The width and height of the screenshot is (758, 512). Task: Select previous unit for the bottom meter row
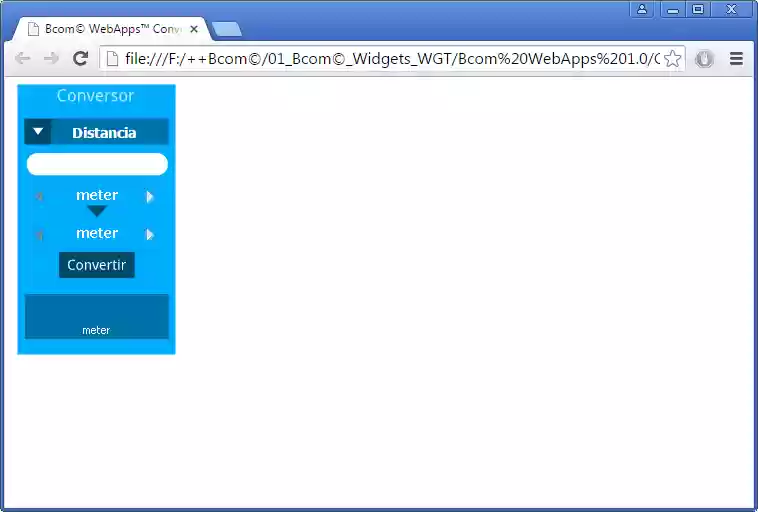coord(40,235)
